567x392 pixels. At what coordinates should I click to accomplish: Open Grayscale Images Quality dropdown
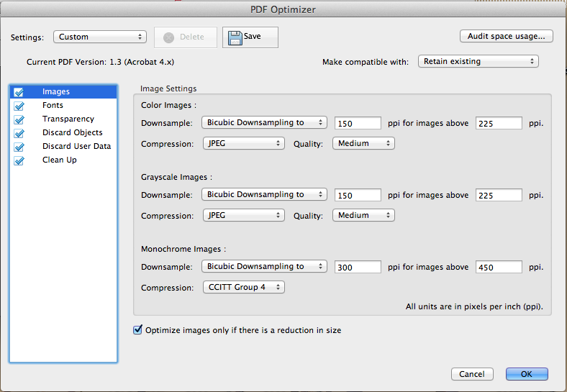click(x=363, y=216)
